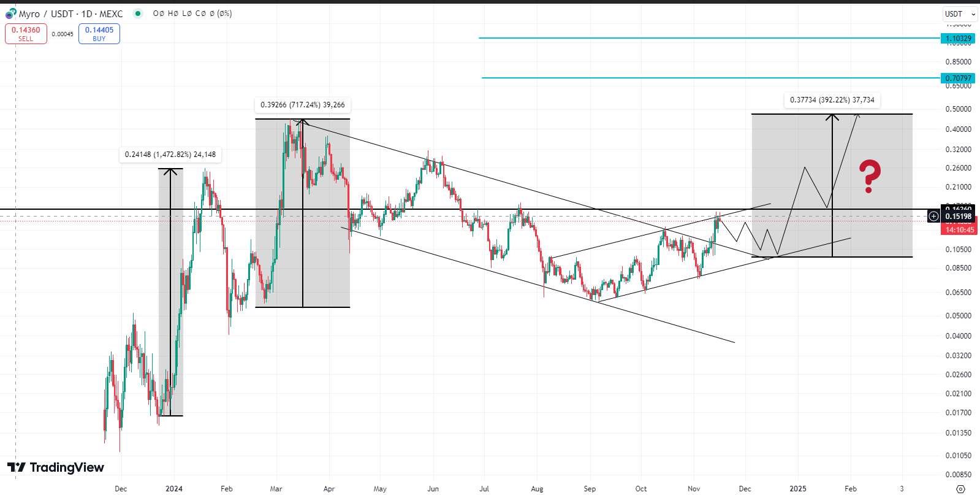Click the 0.70797 price line label
The image size is (980, 495).
coord(959,78)
